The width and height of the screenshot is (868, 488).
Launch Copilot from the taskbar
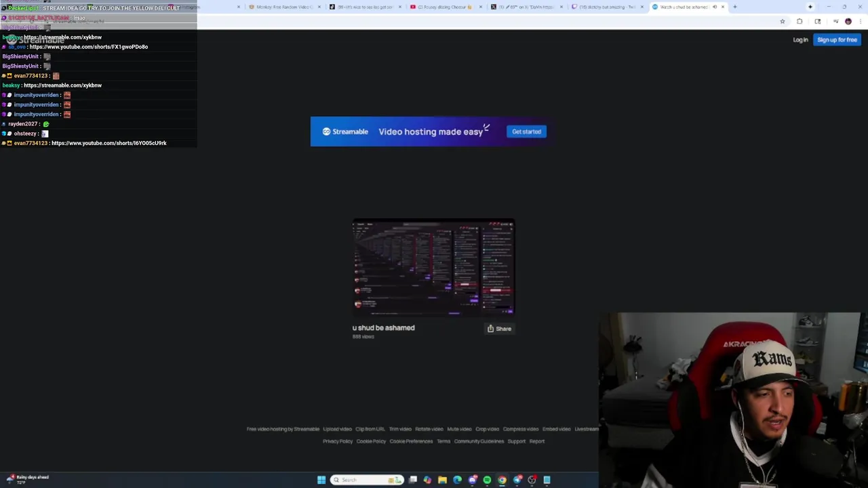coord(427,480)
